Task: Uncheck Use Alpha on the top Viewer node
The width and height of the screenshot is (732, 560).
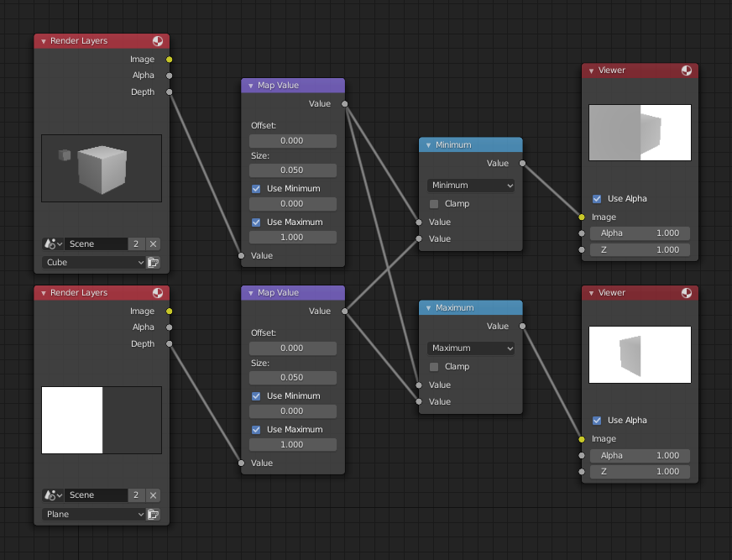Action: tap(597, 198)
